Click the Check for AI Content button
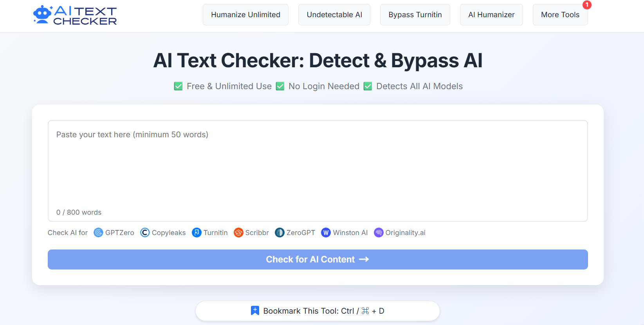644x325 pixels. click(317, 259)
